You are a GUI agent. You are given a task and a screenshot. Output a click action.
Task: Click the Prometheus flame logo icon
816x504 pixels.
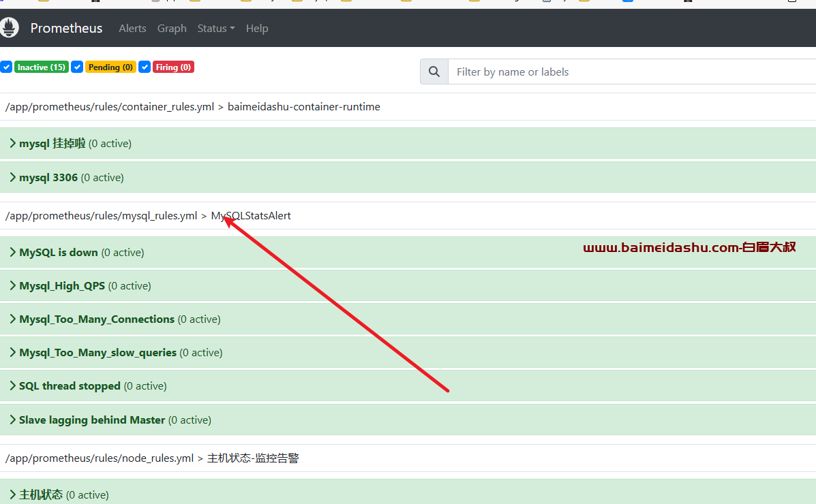(x=9, y=27)
